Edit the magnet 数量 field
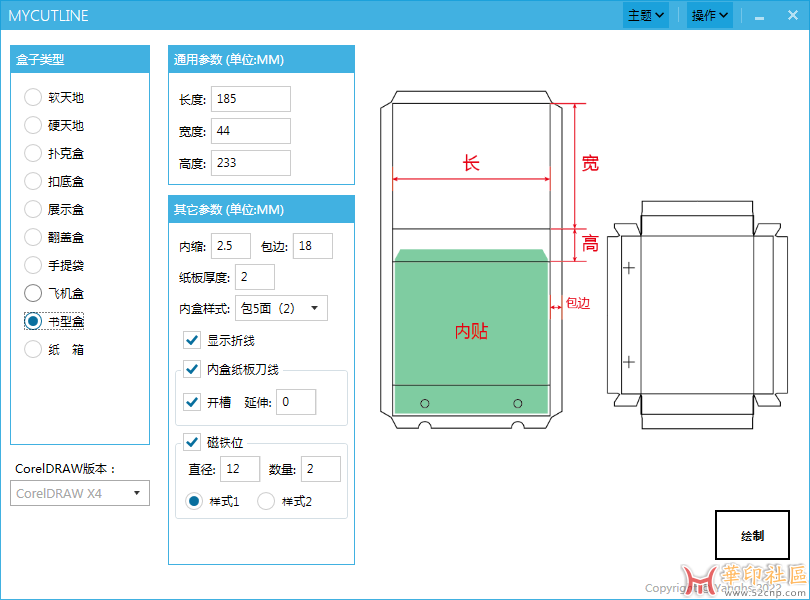Image resolution: width=810 pixels, height=600 pixels. click(x=321, y=469)
